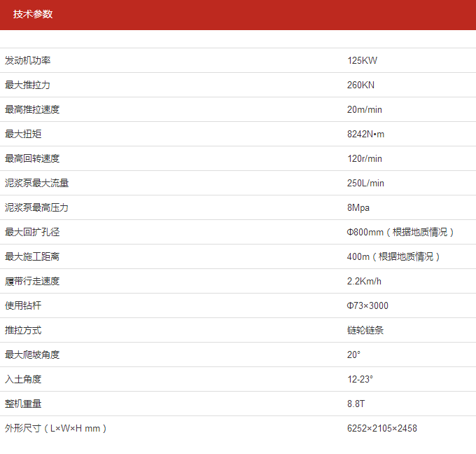Click the 使用钻杆 label
The width and height of the screenshot is (476, 454).
[x=23, y=305]
